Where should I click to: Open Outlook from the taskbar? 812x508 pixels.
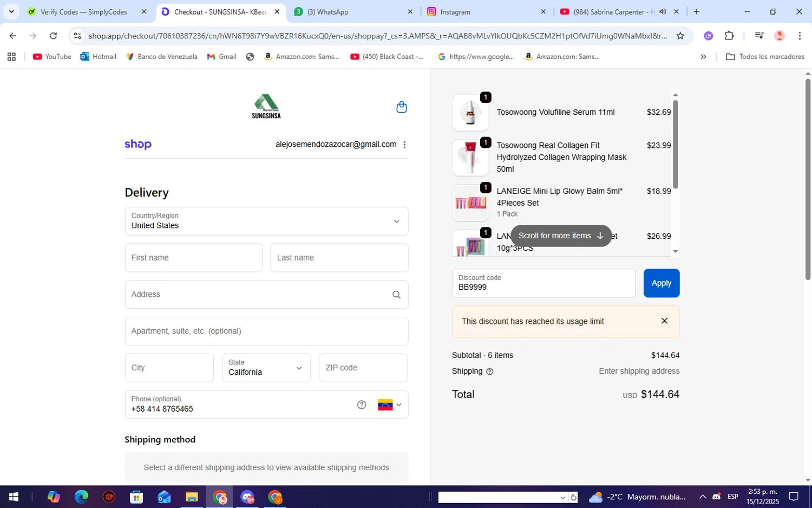tap(164, 497)
